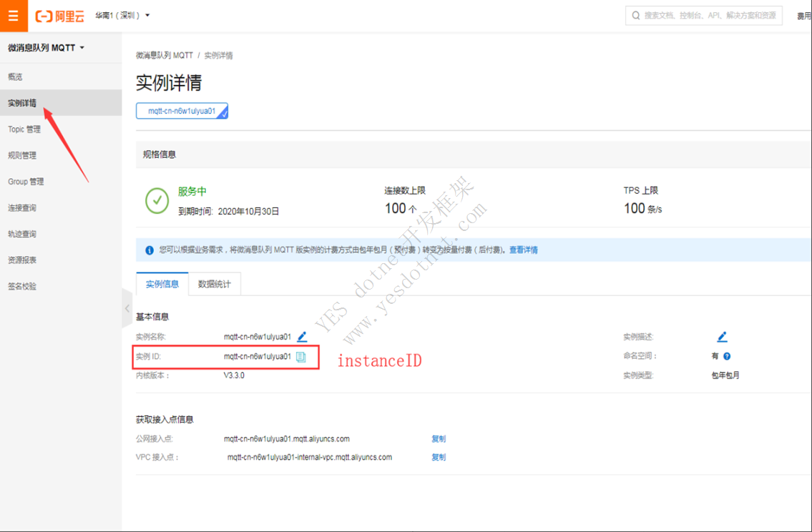
Task: Copy the VPC 接入点 endpoint via 复制
Action: 439,458
